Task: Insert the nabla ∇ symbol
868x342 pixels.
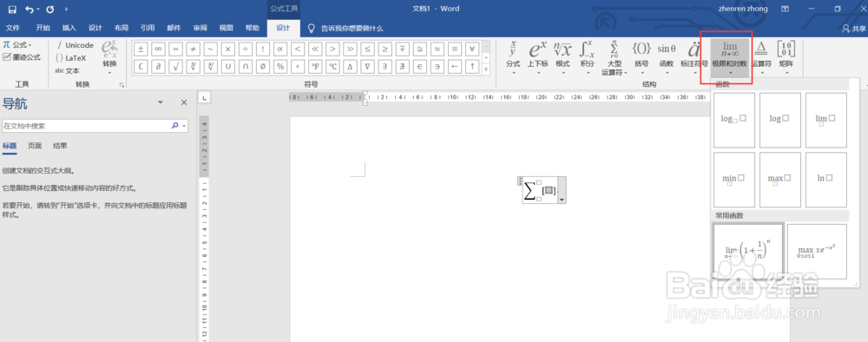Action: (367, 67)
